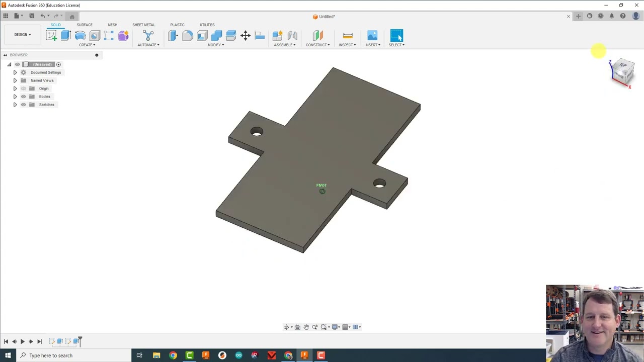Select the Hole tool
The image size is (644, 362).
[x=95, y=35]
